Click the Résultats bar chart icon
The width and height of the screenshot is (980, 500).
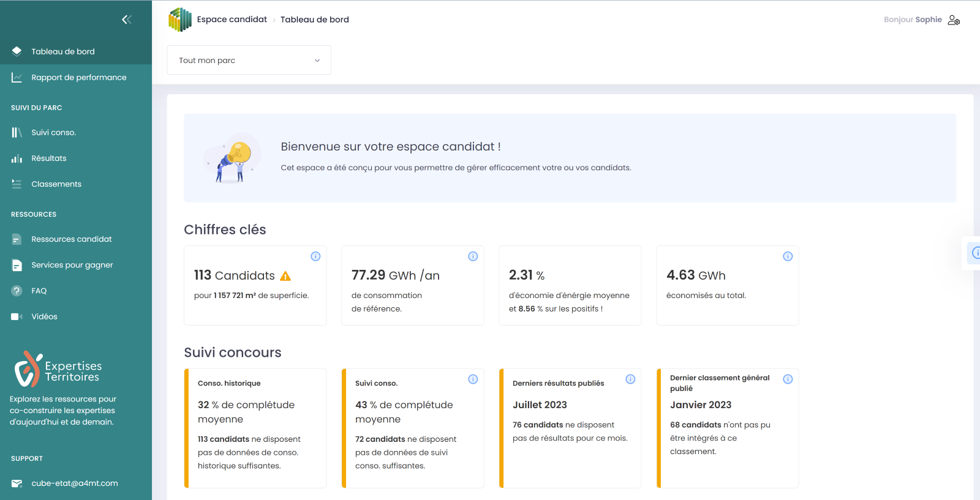[17, 159]
